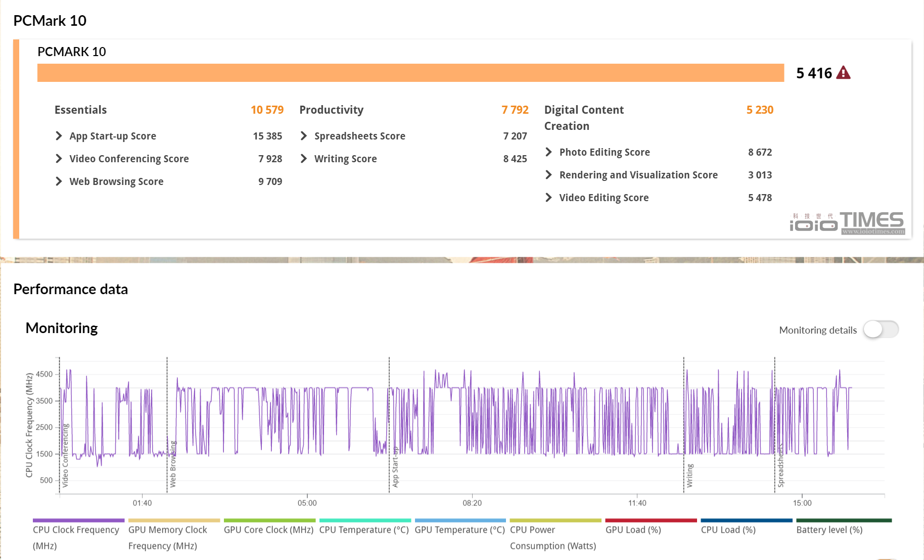Click the 4500 y-axis tick label
This screenshot has height=560, width=924.
[44, 374]
